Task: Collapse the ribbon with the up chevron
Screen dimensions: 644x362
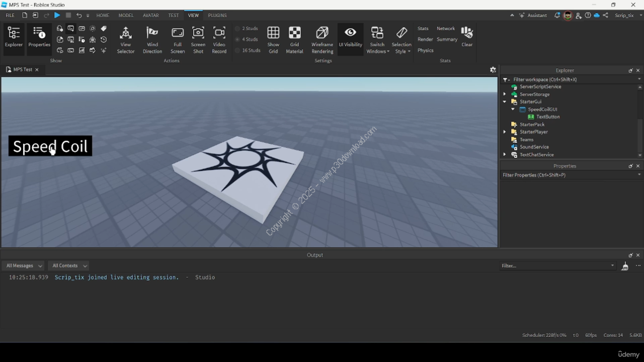Action: coord(512,15)
